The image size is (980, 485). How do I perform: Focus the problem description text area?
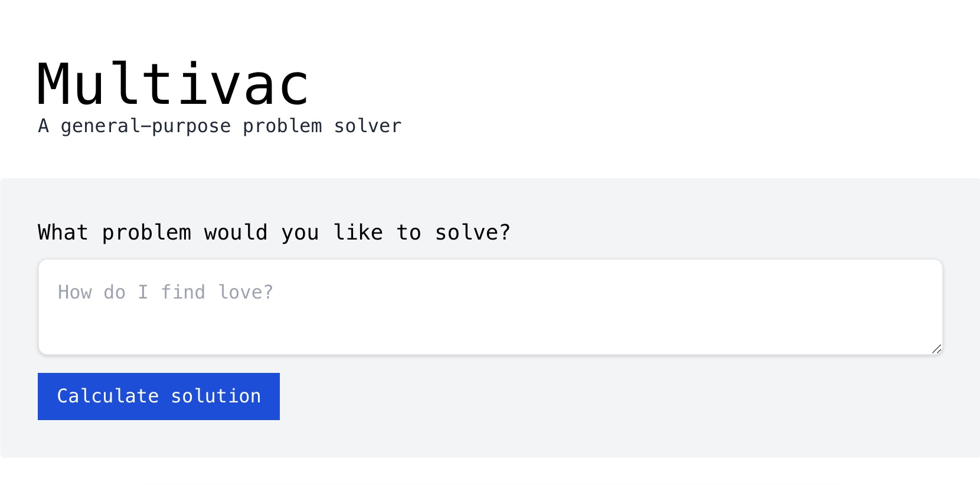pyautogui.click(x=490, y=319)
